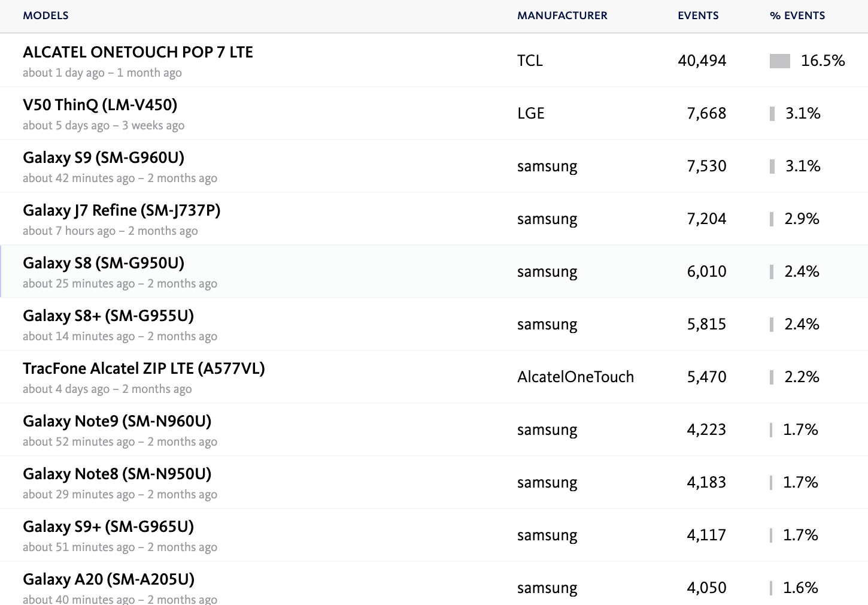Sort by the MODELS column header
This screenshot has width=868, height=605.
point(45,16)
